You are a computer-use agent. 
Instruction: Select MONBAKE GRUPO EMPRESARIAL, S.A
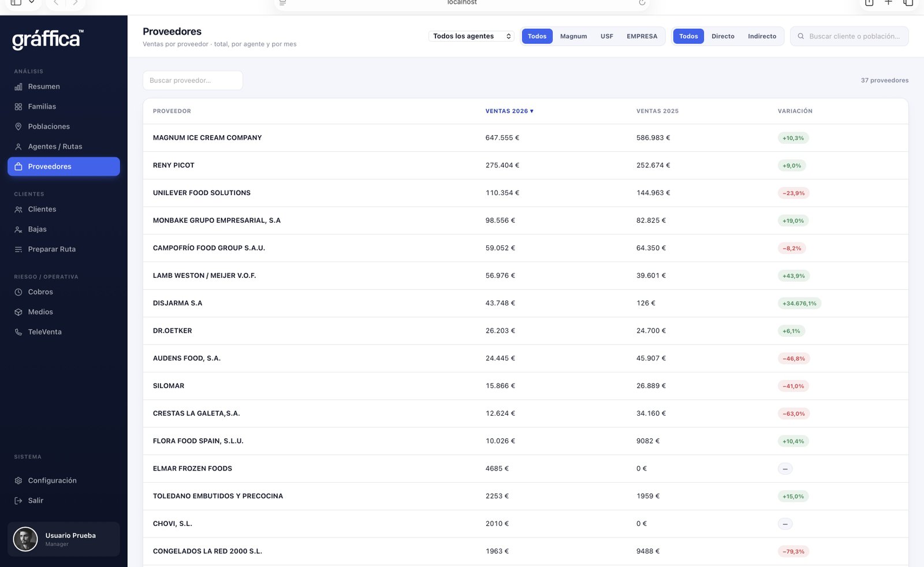point(526,221)
